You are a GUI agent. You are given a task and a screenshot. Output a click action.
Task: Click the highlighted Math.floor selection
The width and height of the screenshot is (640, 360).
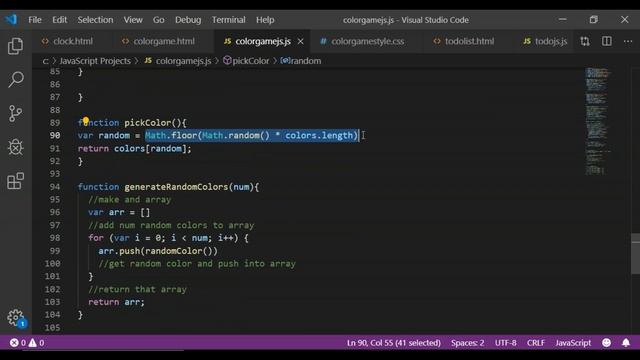tap(251, 135)
